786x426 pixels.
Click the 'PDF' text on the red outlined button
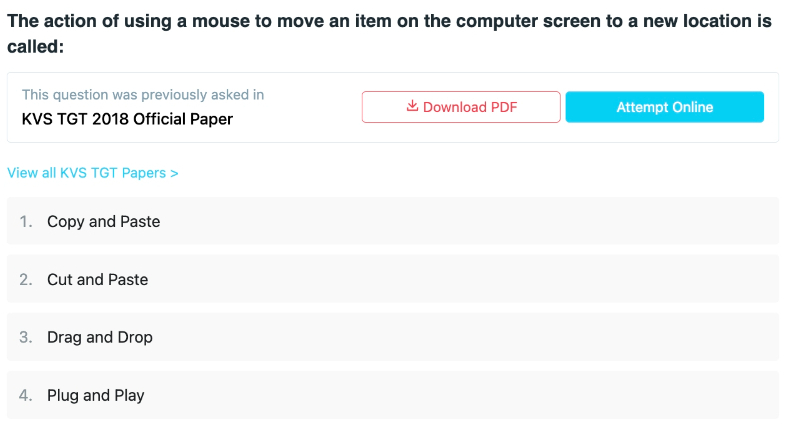(x=504, y=107)
